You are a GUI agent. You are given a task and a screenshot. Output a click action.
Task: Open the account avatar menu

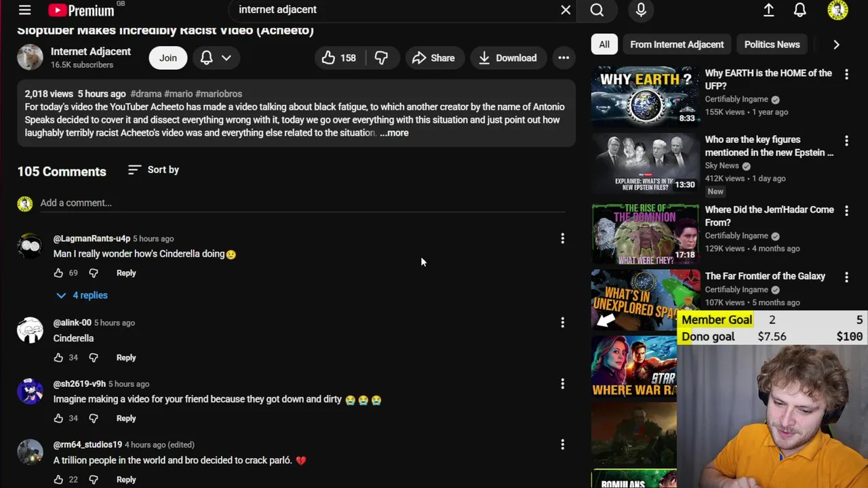point(837,10)
